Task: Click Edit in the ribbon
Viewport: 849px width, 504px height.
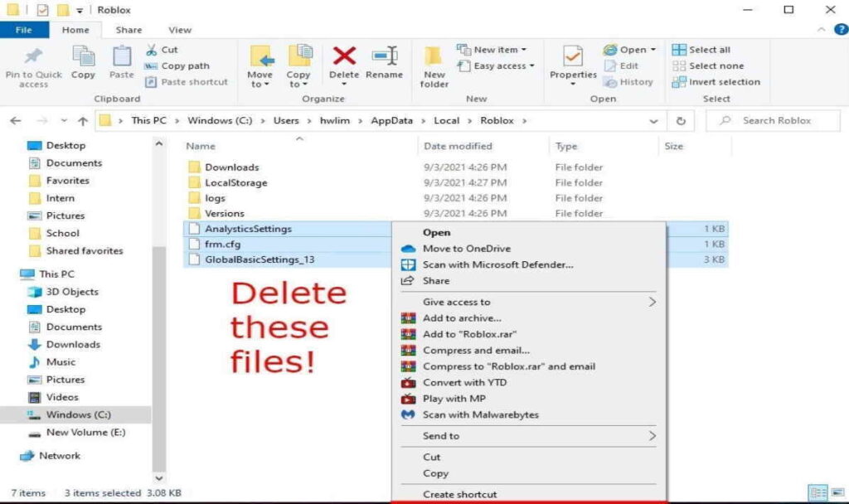Action: [621, 66]
